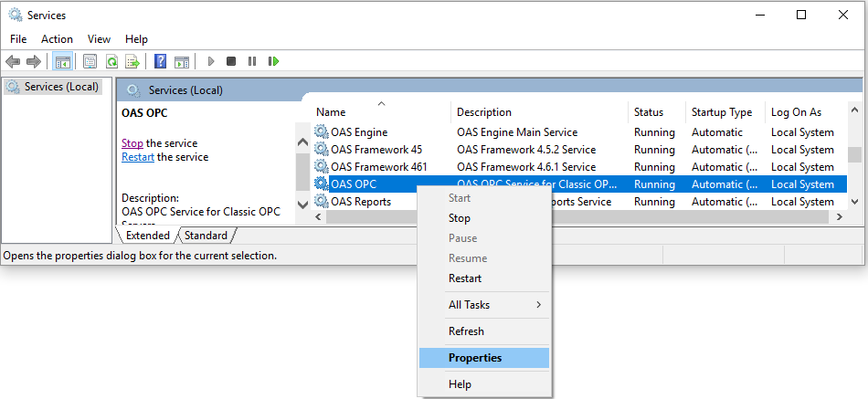Screen dimensions: 868x399
Task: Click the Stop the service link
Action: 132,143
